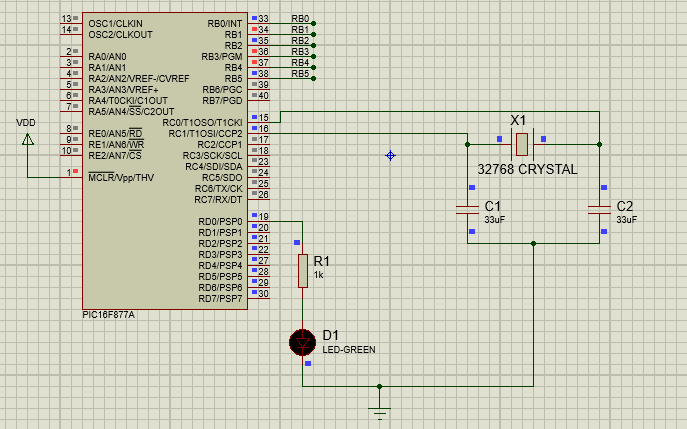Click the C2 reference label
687x429 pixels.
[x=625, y=206]
